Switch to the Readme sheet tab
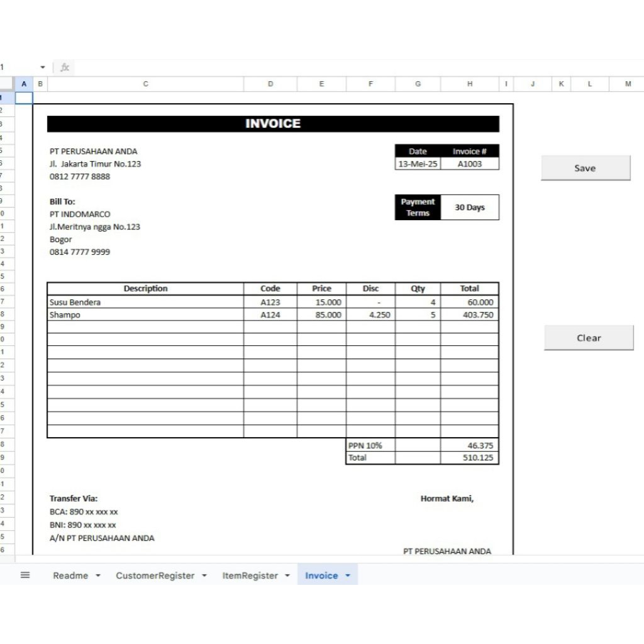The height and width of the screenshot is (644, 644). pyautogui.click(x=70, y=575)
